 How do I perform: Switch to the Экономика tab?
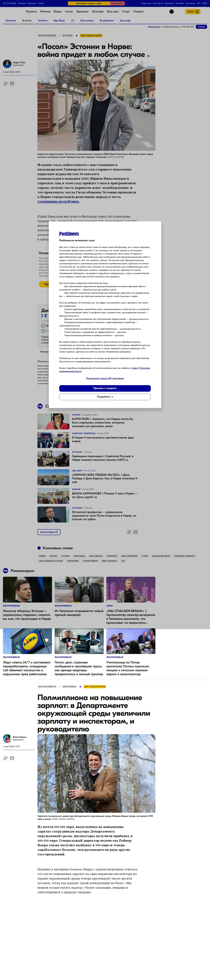87,21
